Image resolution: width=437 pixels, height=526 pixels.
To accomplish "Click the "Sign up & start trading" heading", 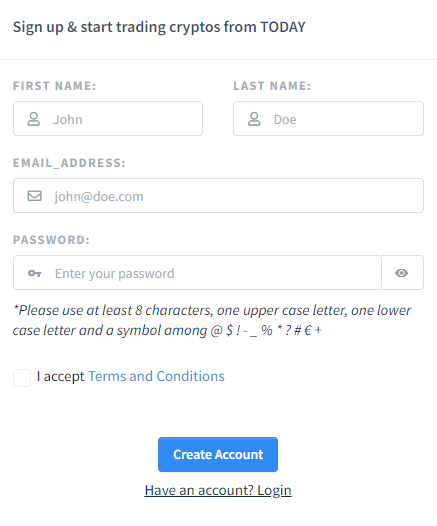I will point(159,27).
